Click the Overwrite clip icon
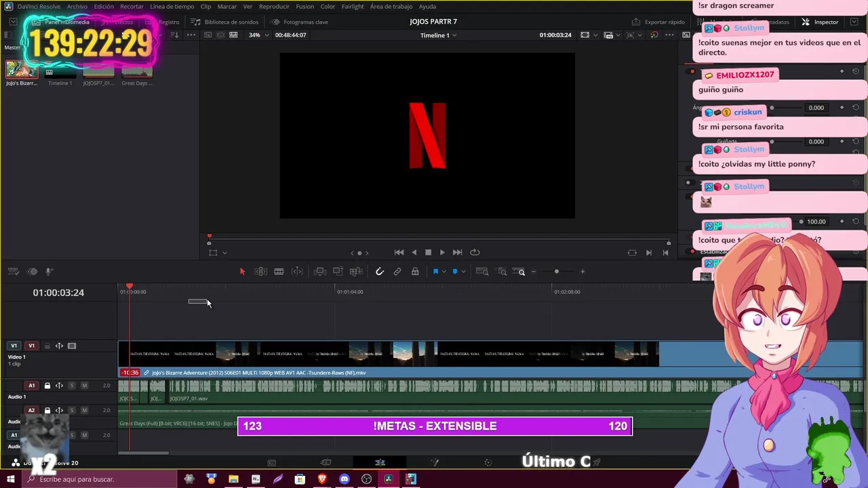 point(338,272)
